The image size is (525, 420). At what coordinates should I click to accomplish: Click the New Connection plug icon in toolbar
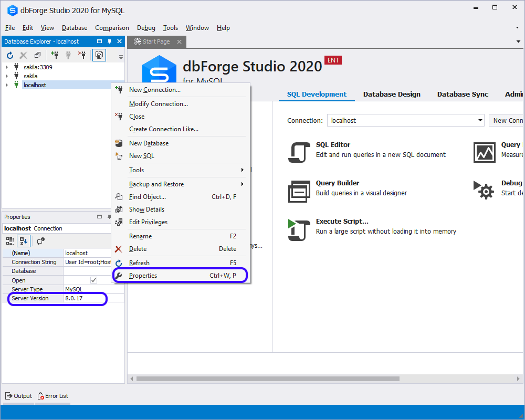(x=55, y=55)
